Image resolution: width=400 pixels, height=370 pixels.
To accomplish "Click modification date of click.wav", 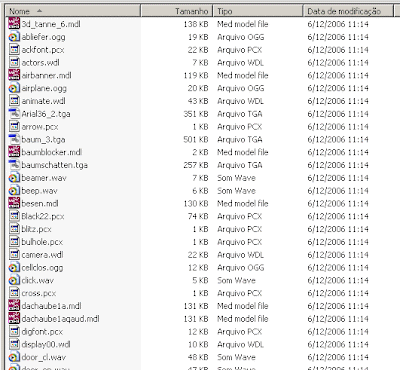I will 338,280.
